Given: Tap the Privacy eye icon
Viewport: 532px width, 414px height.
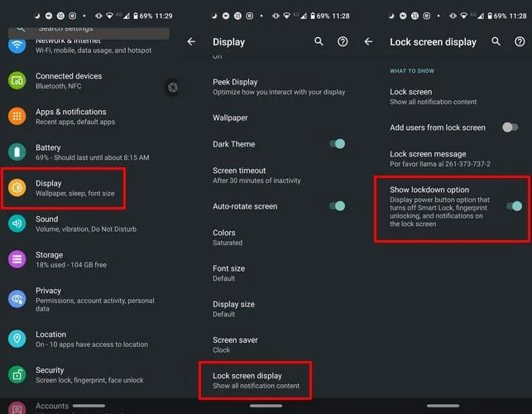Looking at the screenshot, I should point(17,299).
